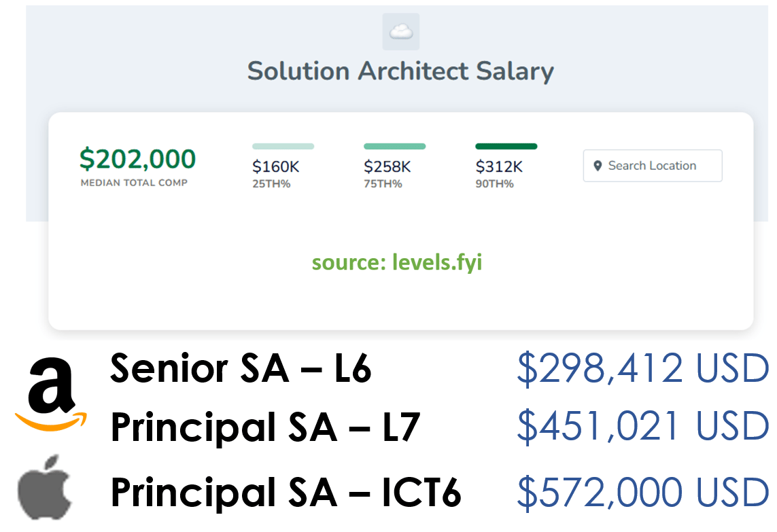Click the $258K 75th percentile value
The height and width of the screenshot is (532, 777).
click(x=387, y=167)
